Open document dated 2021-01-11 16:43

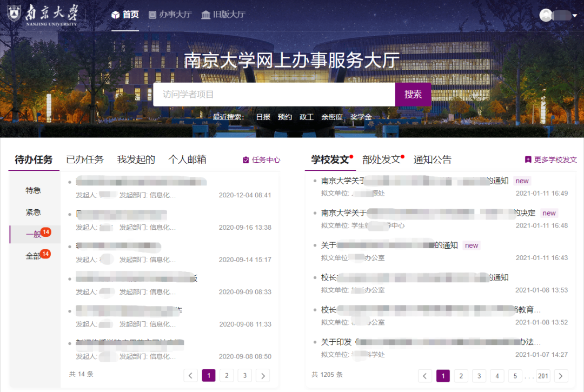tap(440, 251)
